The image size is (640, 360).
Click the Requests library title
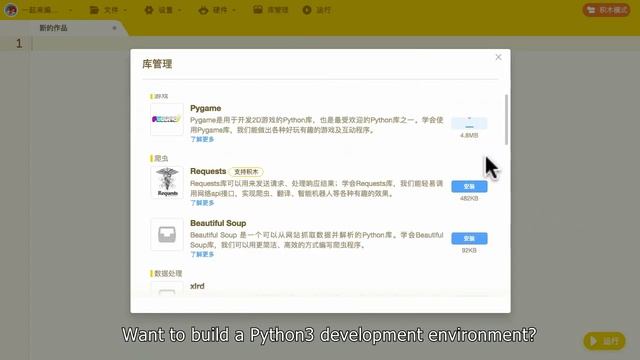(208, 171)
